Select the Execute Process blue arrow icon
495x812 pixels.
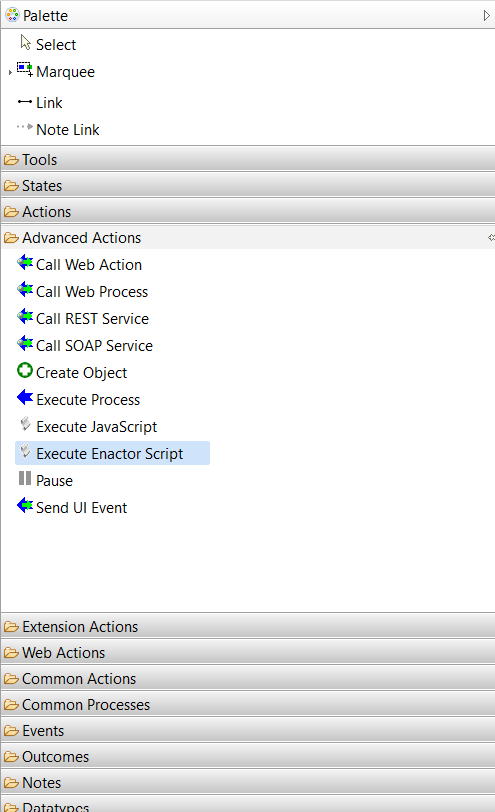pyautogui.click(x=25, y=398)
